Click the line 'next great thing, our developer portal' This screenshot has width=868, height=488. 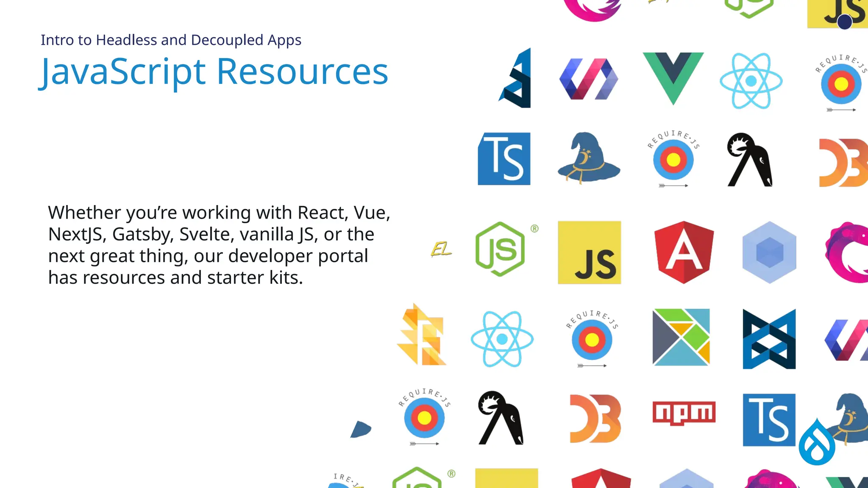point(208,256)
